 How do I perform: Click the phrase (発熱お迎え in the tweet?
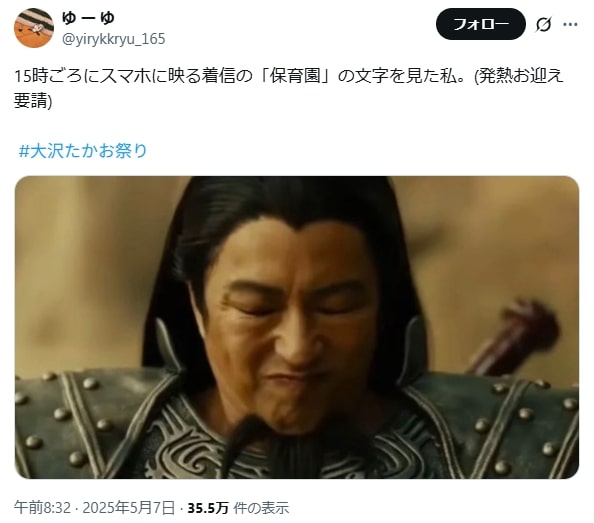519,76
